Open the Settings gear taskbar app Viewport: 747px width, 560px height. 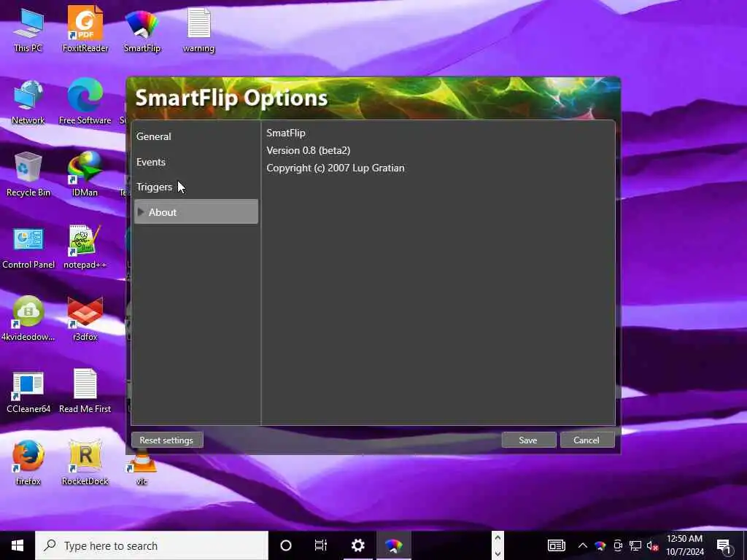tap(357, 545)
